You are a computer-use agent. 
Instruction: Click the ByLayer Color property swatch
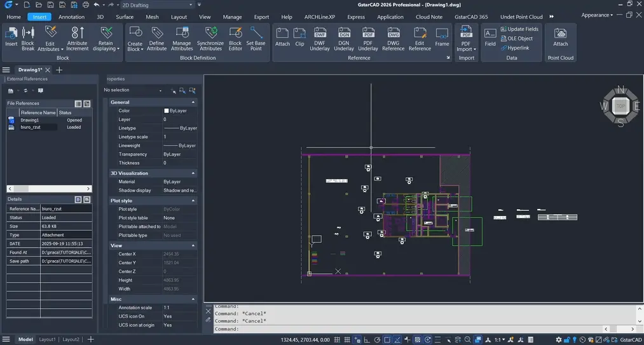click(x=167, y=111)
